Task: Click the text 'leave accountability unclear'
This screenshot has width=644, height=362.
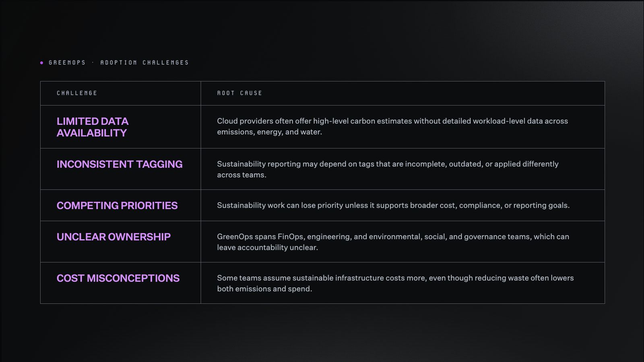Action: click(x=266, y=248)
